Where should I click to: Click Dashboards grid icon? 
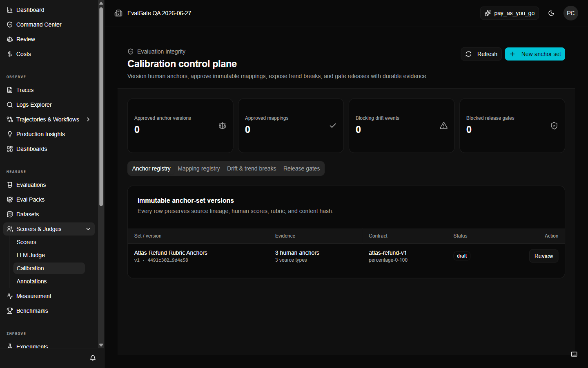(10, 149)
